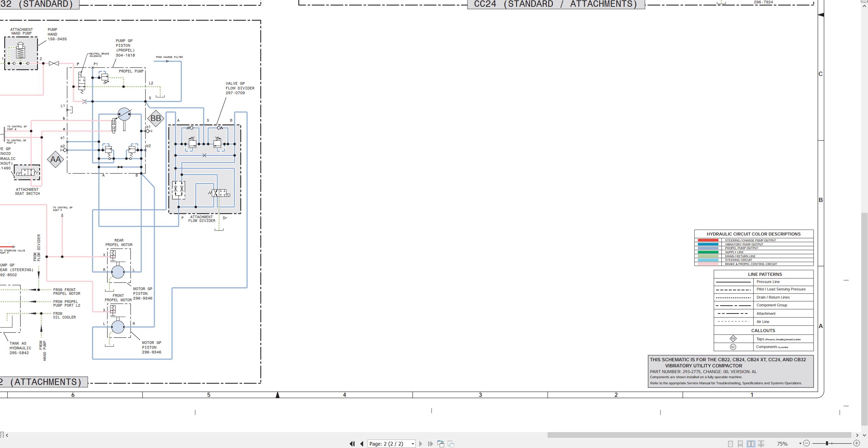Go to the next view

point(451,444)
